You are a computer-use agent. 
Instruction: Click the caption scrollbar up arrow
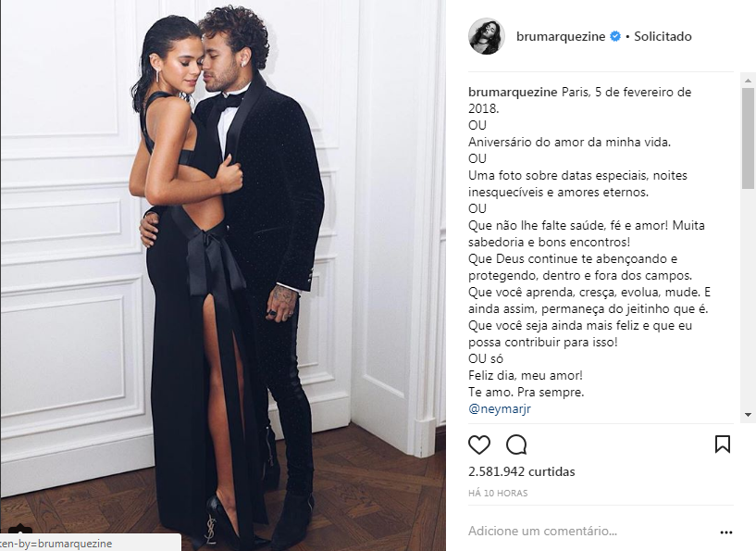748,80
